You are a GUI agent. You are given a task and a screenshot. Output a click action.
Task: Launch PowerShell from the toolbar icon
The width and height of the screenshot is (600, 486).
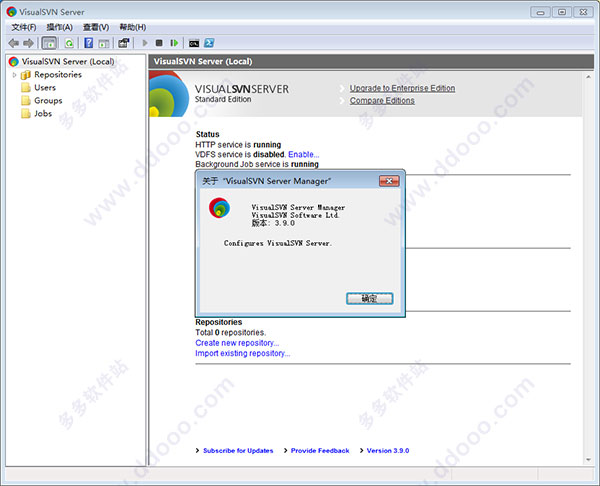pyautogui.click(x=209, y=43)
